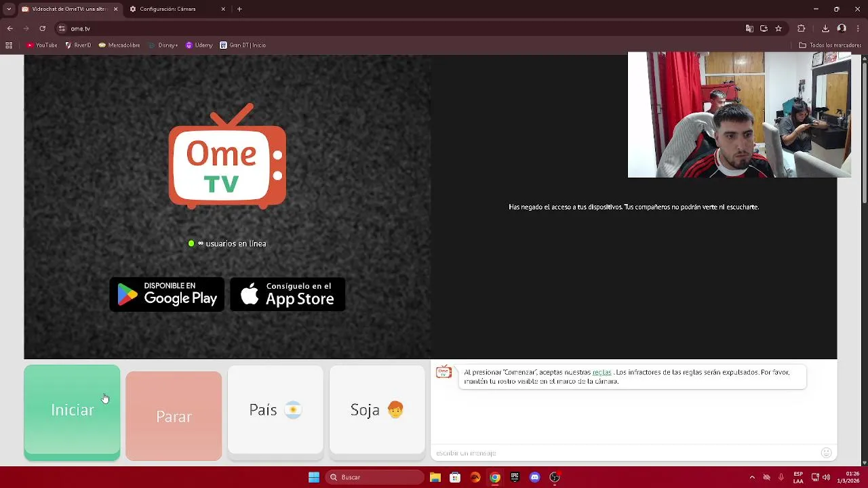Expand the system tray hidden icons
The image size is (868, 488).
point(752,477)
